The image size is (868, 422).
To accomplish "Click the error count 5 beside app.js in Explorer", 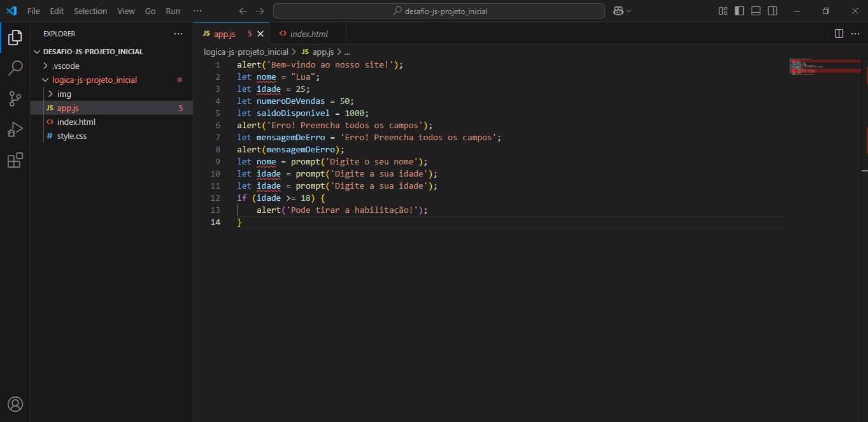I will tap(181, 108).
